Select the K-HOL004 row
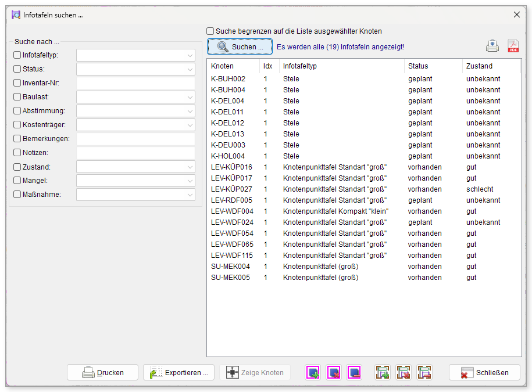Screen dimensions: 532x392 coord(364,156)
